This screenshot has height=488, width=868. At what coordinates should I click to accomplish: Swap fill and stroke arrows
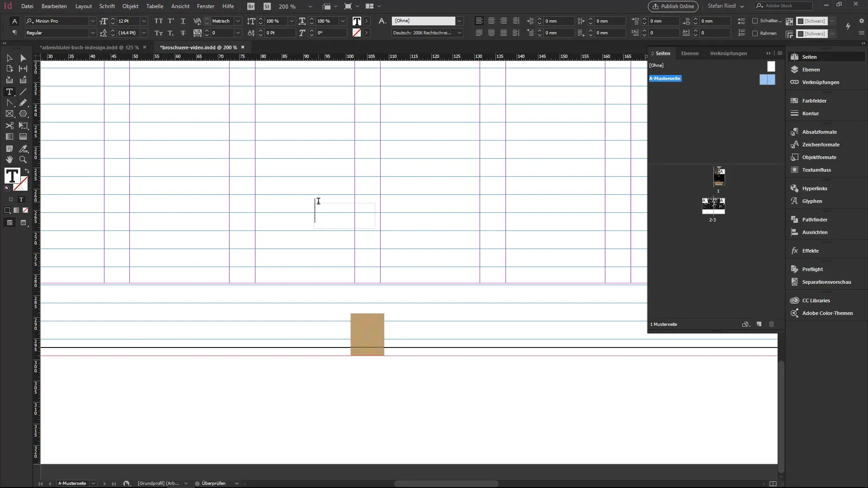pos(27,171)
